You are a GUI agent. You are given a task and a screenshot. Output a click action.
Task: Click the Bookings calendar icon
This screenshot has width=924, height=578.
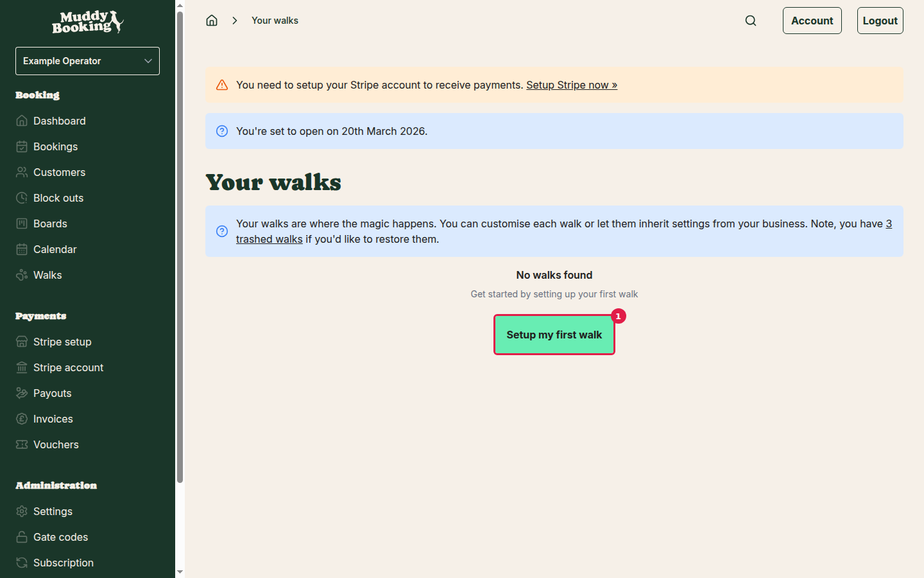[21, 146]
